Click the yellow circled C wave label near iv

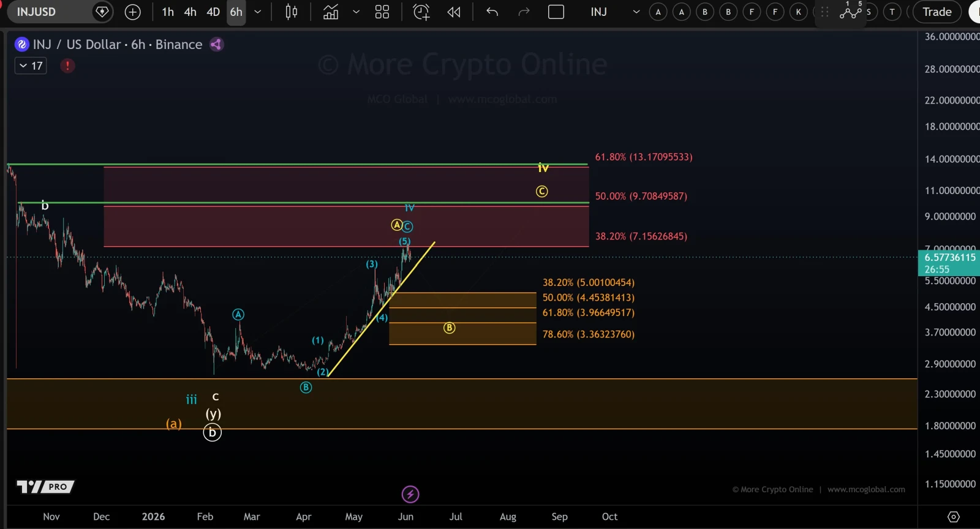tap(542, 192)
